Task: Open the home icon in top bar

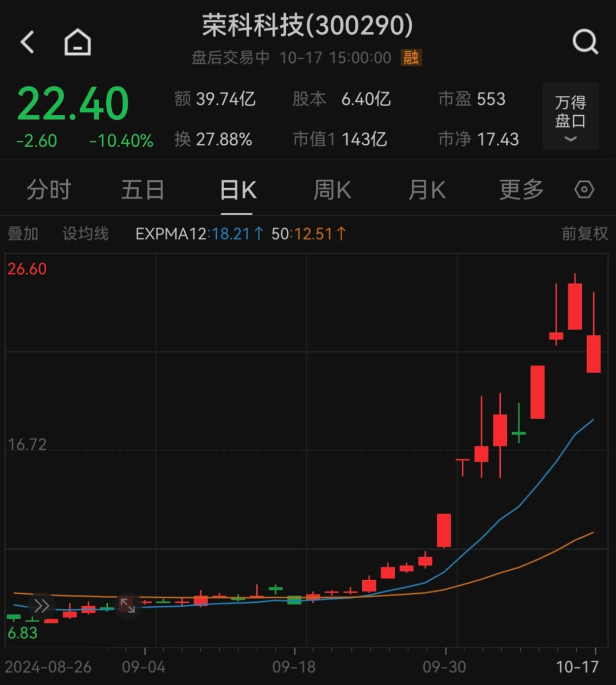Action: tap(77, 41)
